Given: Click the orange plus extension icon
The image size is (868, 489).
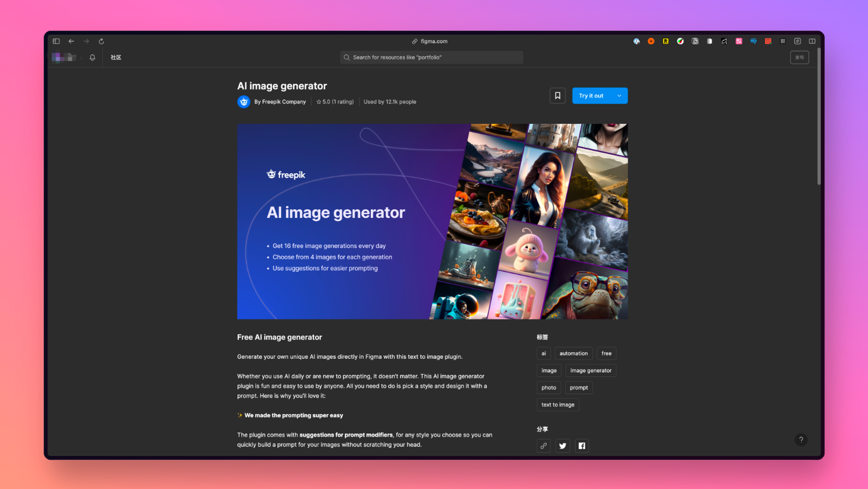Looking at the screenshot, I should pyautogui.click(x=651, y=41).
